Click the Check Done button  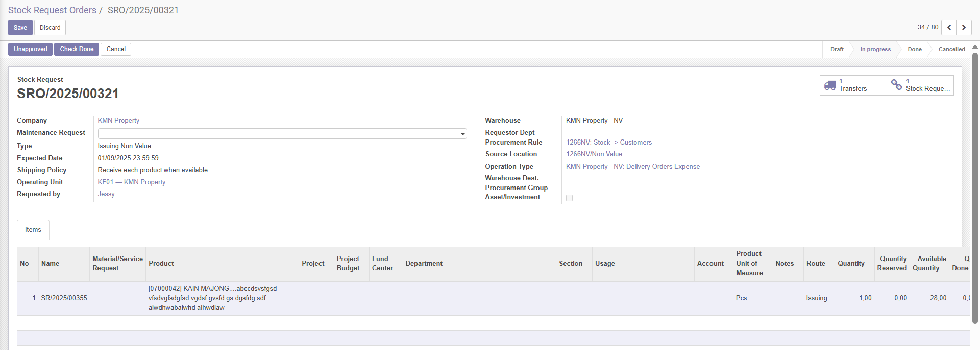coord(77,49)
